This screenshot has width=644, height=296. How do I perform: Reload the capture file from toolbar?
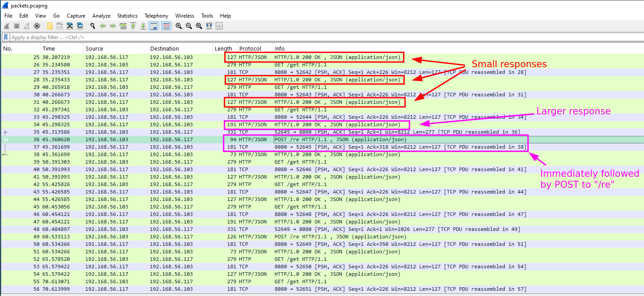coord(80,26)
